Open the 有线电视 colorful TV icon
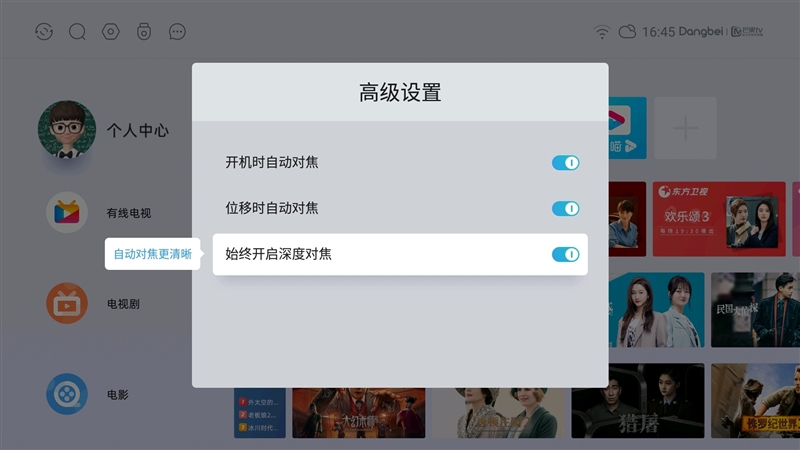Viewport: 800px width, 450px height. [67, 212]
